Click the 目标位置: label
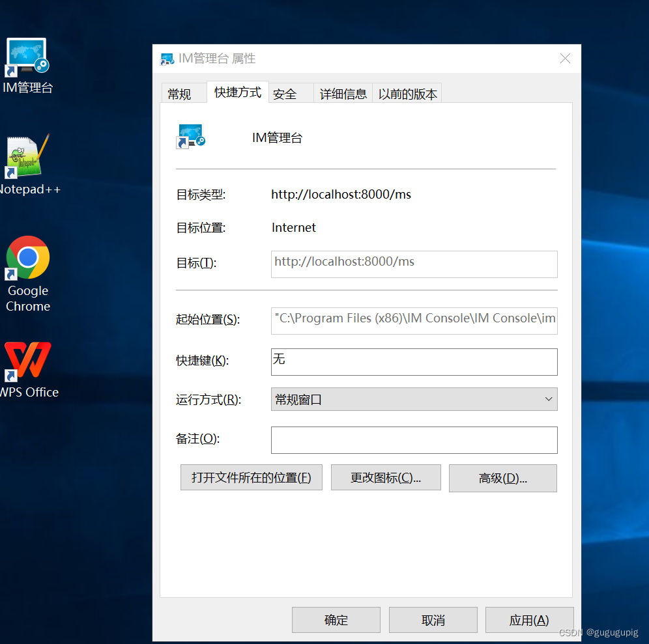Image resolution: width=649 pixels, height=644 pixels. point(201,227)
